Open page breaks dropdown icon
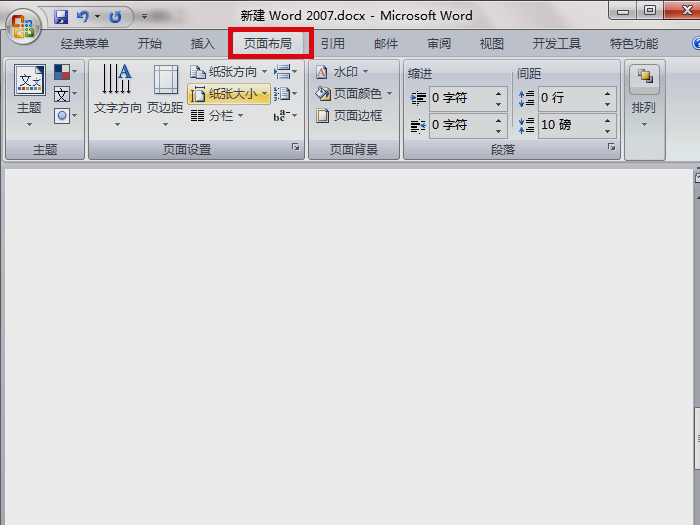The width and height of the screenshot is (700, 525). (285, 71)
